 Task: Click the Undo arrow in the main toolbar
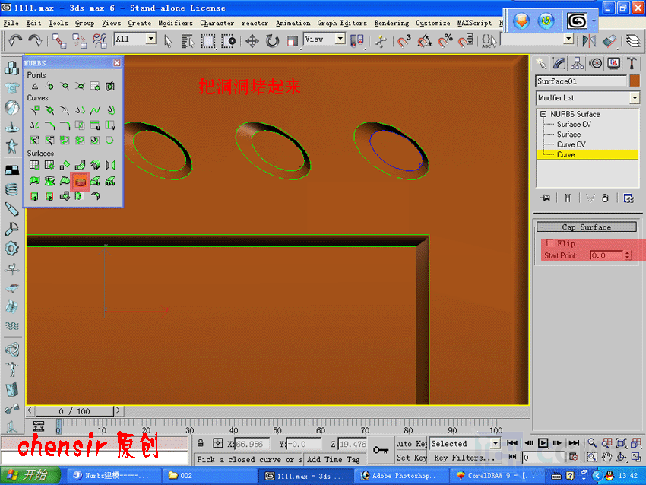point(15,40)
